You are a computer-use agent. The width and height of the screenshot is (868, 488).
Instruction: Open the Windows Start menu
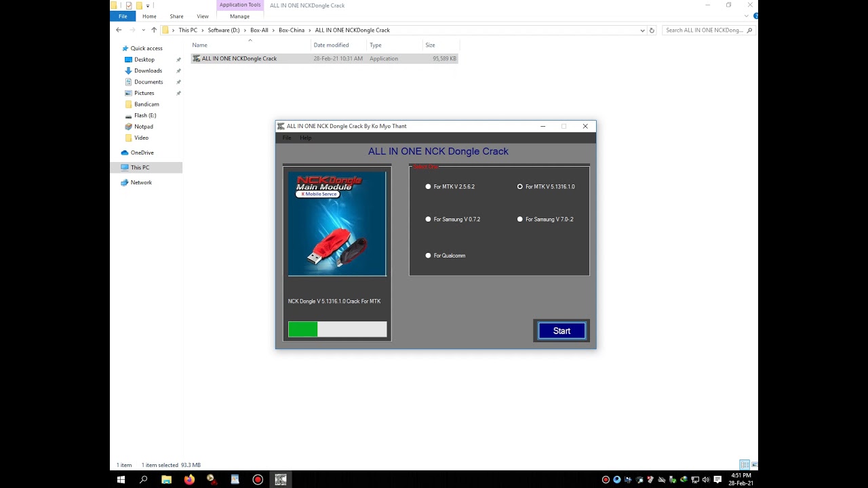pyautogui.click(x=121, y=479)
